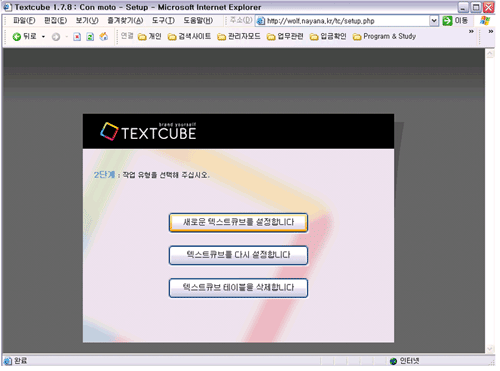Close the Internet Explorer window
Screen dimensions: 500x371
489,7
